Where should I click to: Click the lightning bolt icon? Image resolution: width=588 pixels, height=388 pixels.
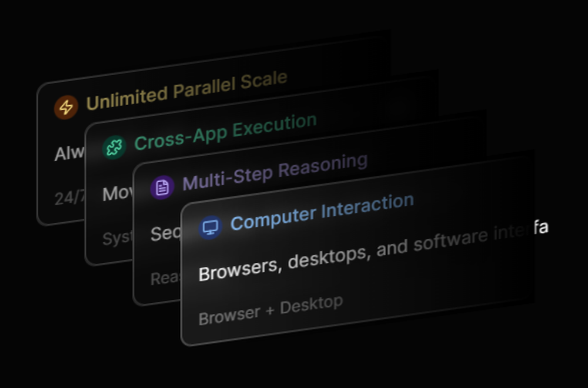point(66,108)
